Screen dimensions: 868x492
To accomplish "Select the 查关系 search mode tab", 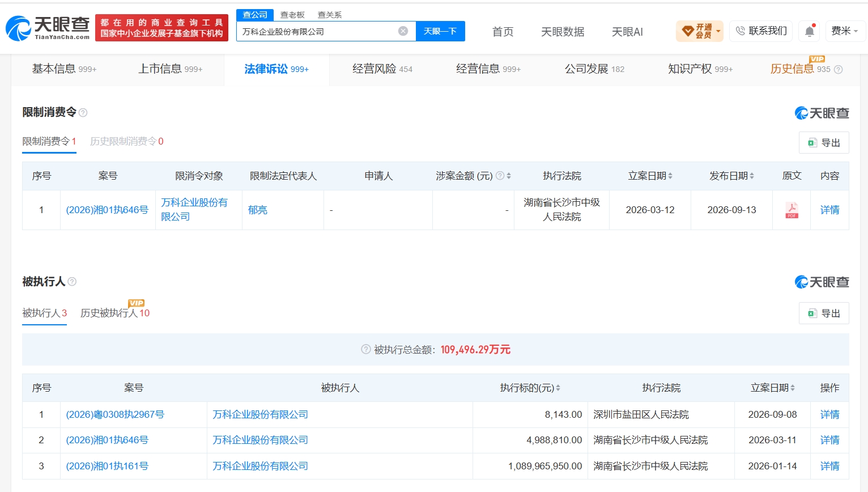I will click(x=330, y=15).
